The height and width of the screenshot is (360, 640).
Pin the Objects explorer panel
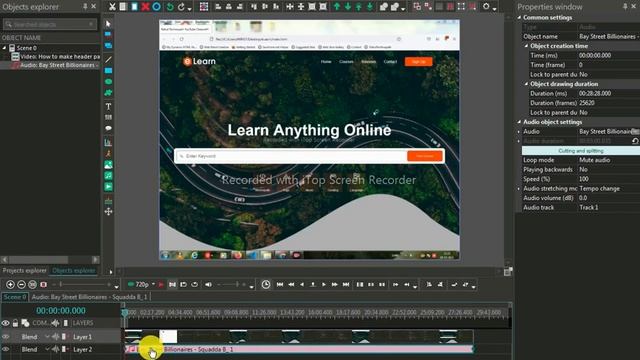pos(85,6)
